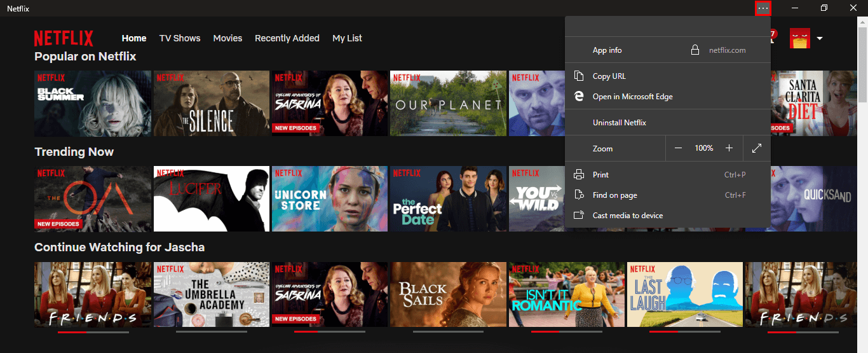This screenshot has width=868, height=353.
Task: Click the Copy URL icon
Action: (x=579, y=76)
